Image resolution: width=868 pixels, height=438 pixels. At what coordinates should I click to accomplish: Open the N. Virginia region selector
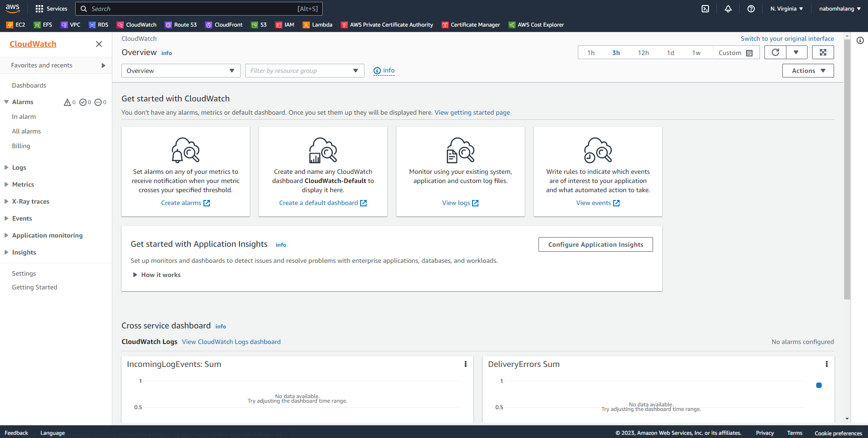(x=786, y=9)
